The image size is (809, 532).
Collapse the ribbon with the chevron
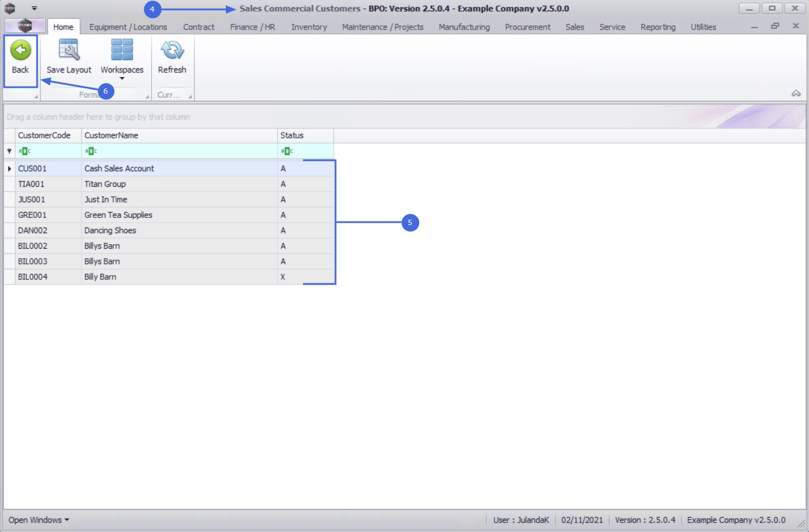click(796, 94)
